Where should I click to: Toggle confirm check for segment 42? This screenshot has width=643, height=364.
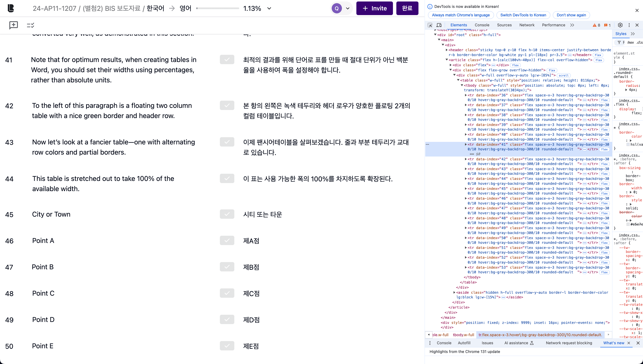coord(227,106)
